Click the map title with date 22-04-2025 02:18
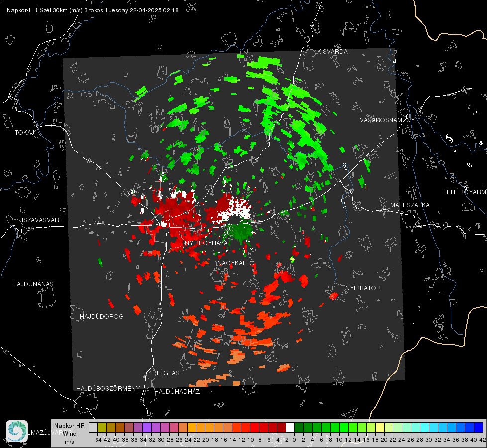 point(93,10)
